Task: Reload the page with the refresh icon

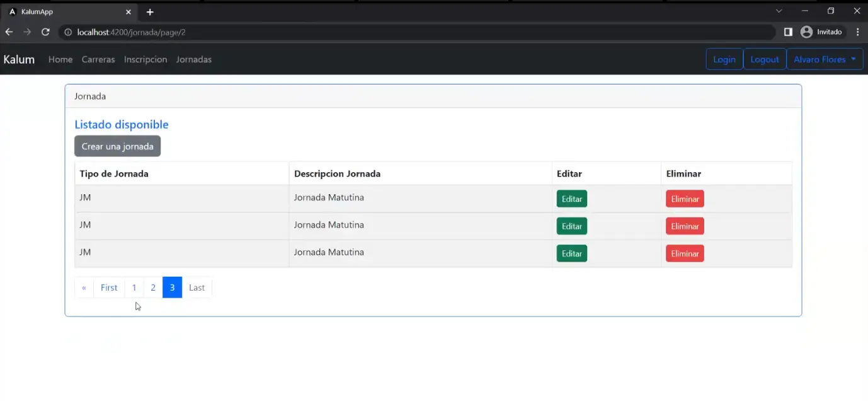Action: click(x=45, y=32)
